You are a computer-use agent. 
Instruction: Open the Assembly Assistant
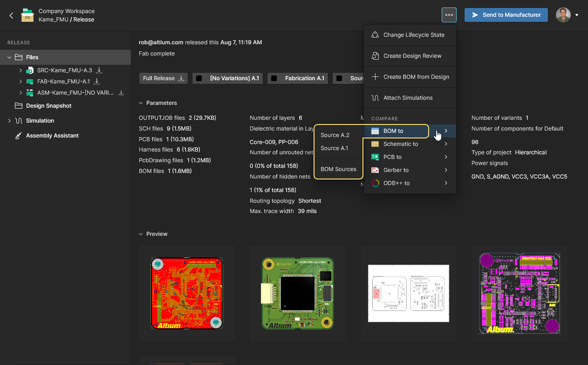pyautogui.click(x=52, y=136)
